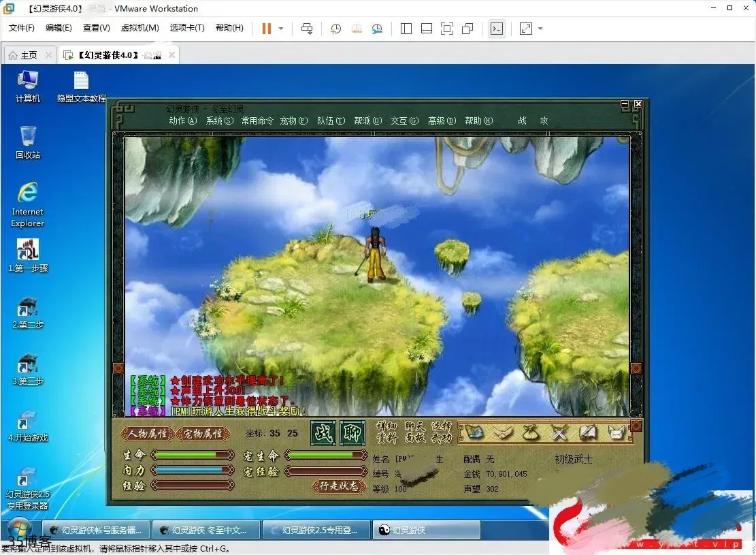Click the green 战 battle button
The image size is (756, 555).
[x=323, y=433]
